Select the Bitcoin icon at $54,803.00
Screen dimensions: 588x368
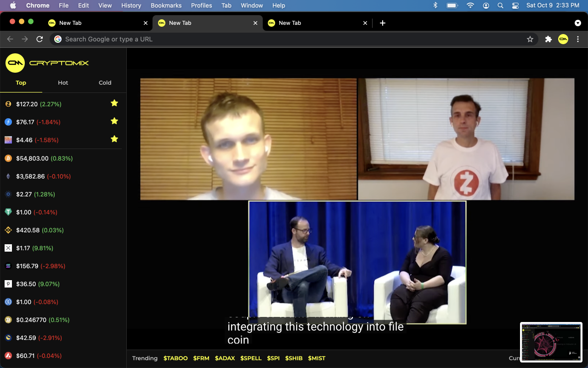(x=8, y=158)
